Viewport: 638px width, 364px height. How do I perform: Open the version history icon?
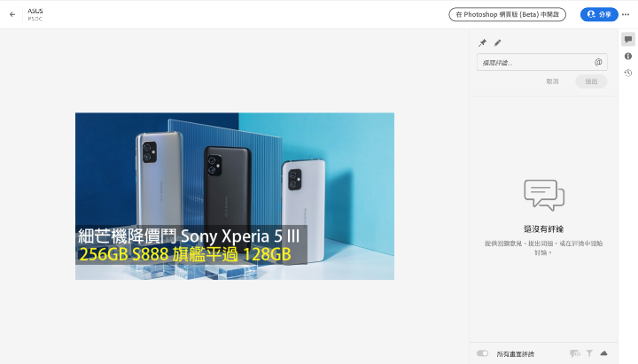628,73
